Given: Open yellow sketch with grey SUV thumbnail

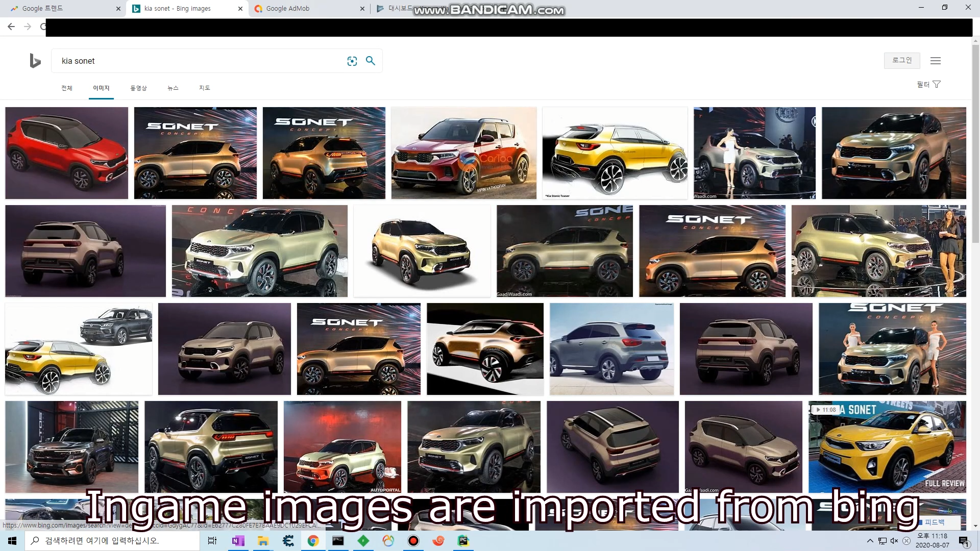Looking at the screenshot, I should click(x=79, y=349).
